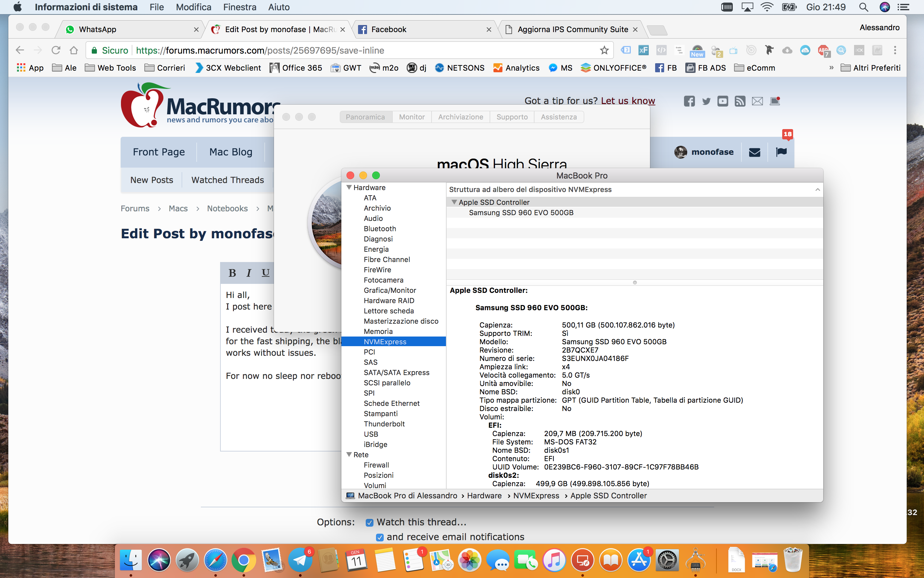Open System Preferences gear in Dock
924x578 pixels.
667,560
